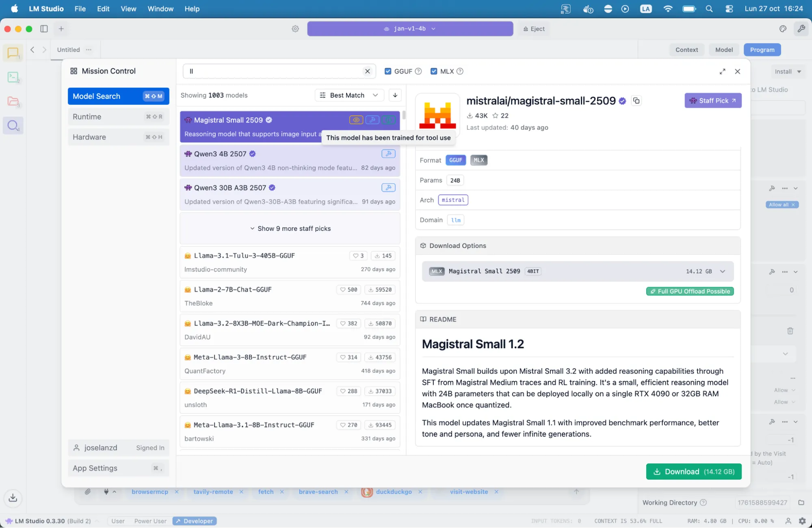Expand Show 9 more staff picks
Viewport: 812px width, 528px height.
[x=290, y=228]
